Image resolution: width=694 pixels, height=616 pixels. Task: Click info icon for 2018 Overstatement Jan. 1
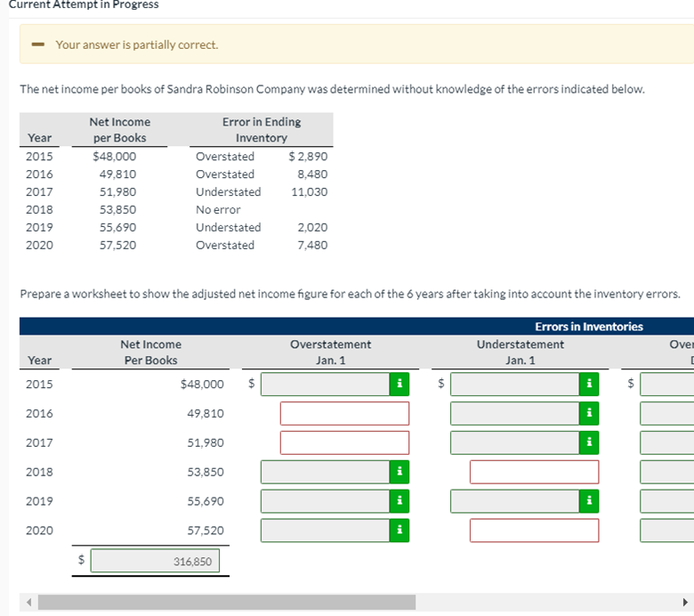[x=399, y=472]
